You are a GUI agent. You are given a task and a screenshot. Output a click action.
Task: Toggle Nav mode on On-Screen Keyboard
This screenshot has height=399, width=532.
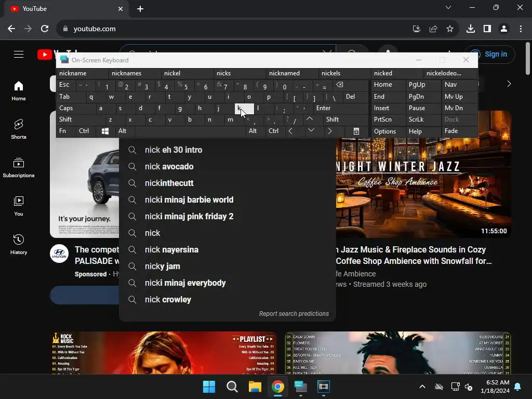(459, 85)
